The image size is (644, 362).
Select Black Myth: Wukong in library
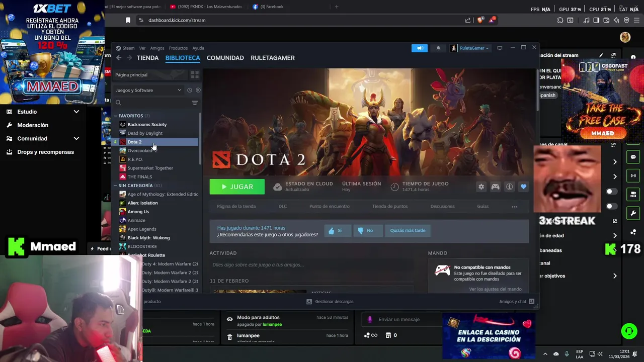coord(148,238)
